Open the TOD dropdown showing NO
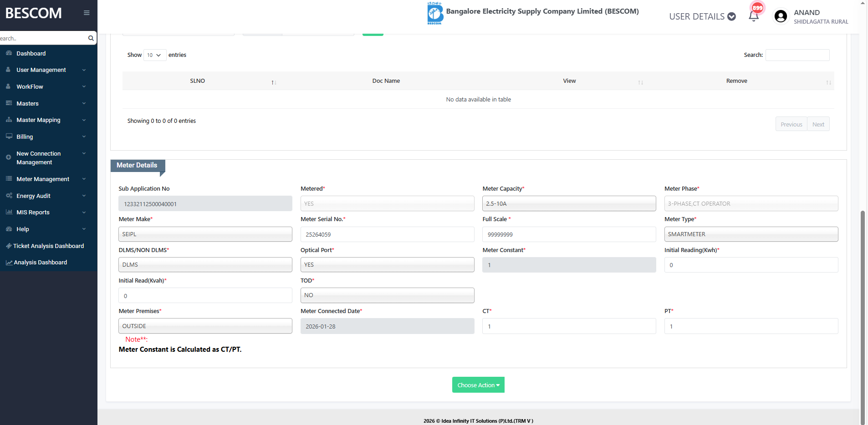 click(x=387, y=295)
